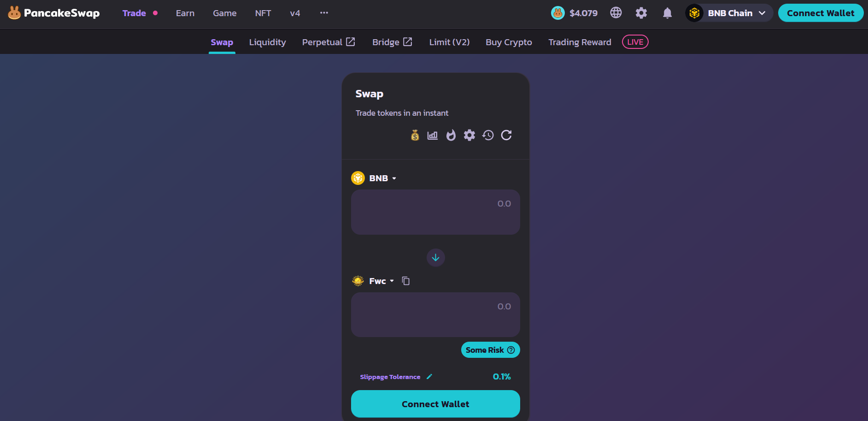
Task: Expand the BNB Chain network dropdown
Action: coord(729,13)
